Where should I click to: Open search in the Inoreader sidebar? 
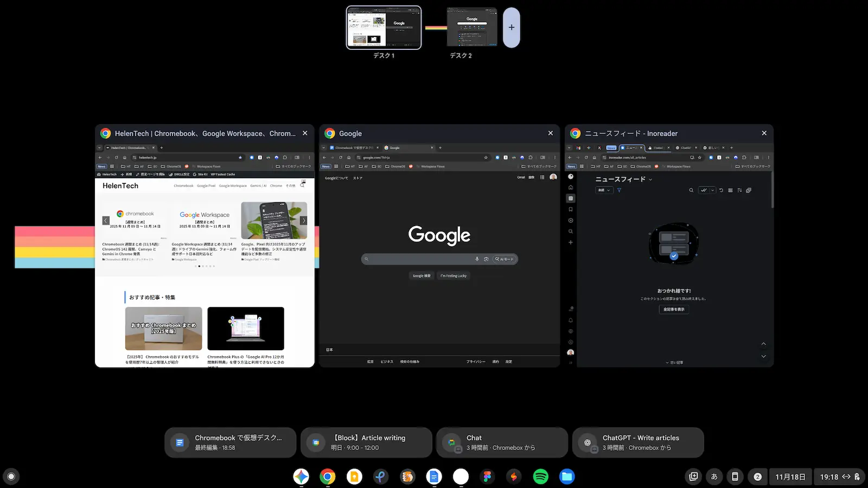tap(571, 231)
